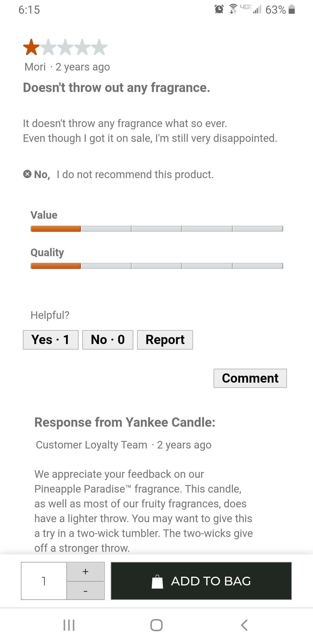This screenshot has height=644, width=313.
Task: Tap the orange one-star rating icon
Action: pos(31,47)
